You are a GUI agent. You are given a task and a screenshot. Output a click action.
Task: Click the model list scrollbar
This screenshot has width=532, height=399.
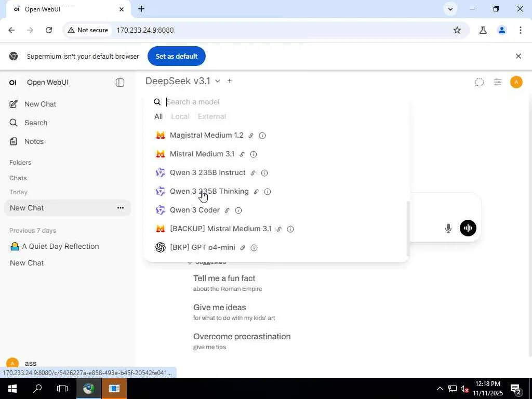coord(408,229)
